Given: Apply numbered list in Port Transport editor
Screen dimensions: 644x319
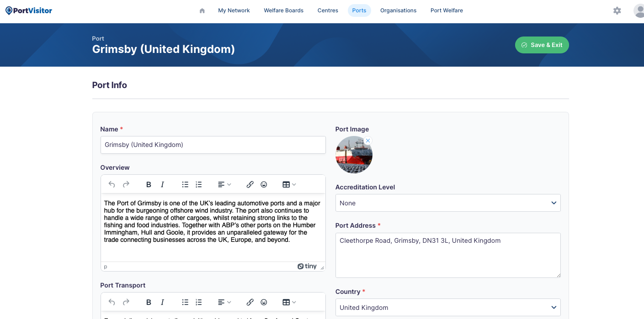Looking at the screenshot, I should pos(199,302).
